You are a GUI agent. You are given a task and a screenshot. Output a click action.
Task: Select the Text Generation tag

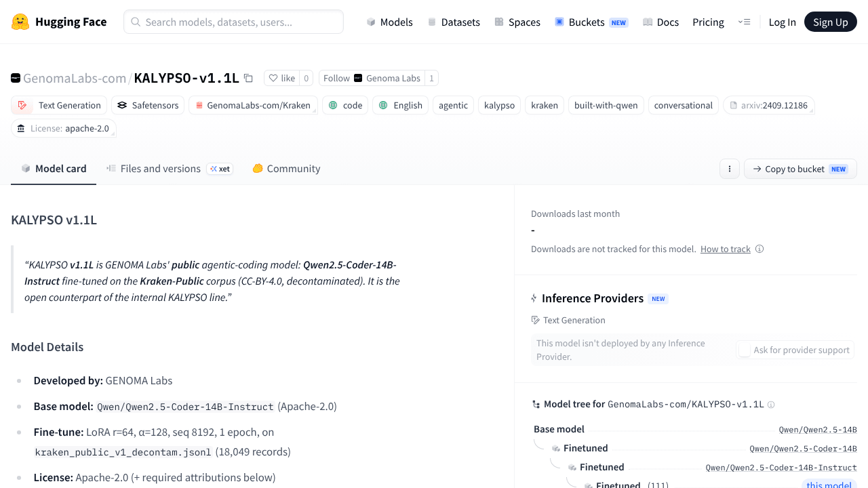click(x=59, y=105)
